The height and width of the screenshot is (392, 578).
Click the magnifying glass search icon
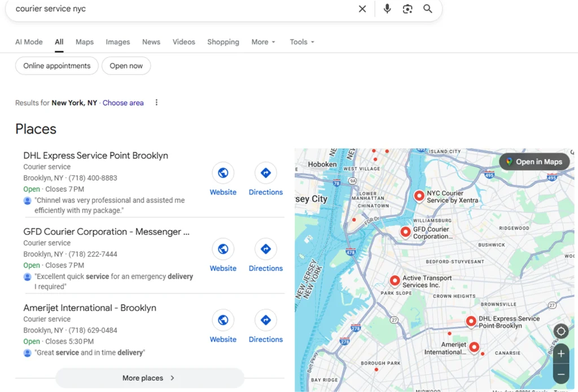[x=428, y=9]
